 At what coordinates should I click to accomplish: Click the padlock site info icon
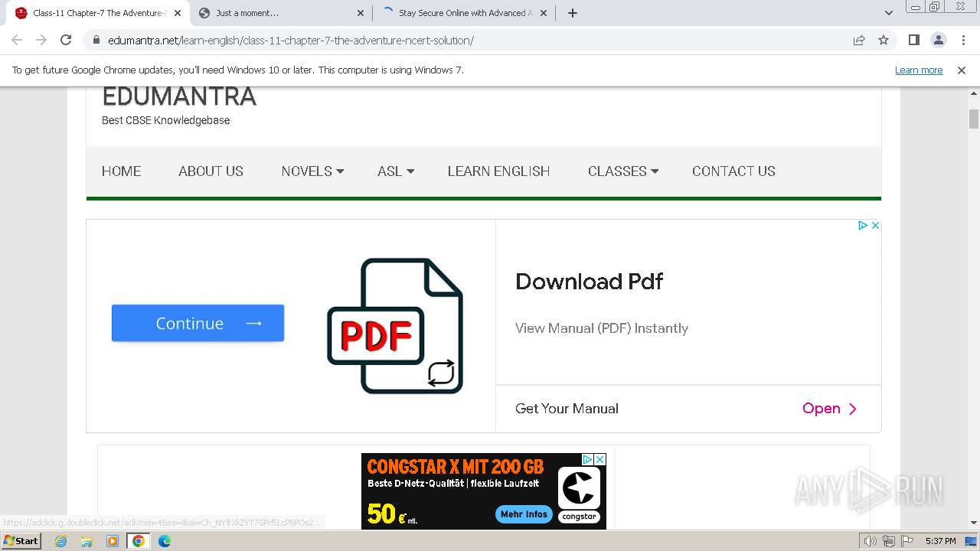96,40
